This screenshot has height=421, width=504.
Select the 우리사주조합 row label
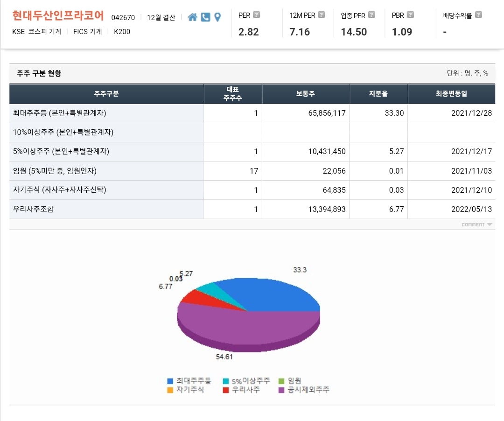coord(33,209)
